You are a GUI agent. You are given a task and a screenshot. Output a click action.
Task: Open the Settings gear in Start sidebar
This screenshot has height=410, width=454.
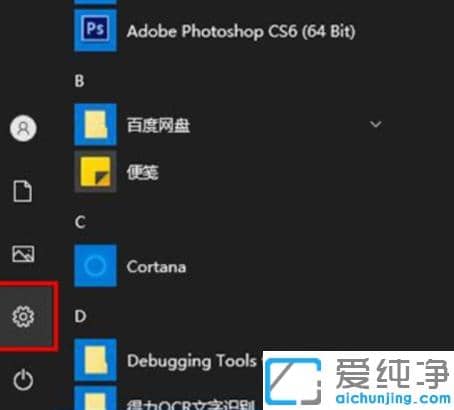tap(23, 316)
